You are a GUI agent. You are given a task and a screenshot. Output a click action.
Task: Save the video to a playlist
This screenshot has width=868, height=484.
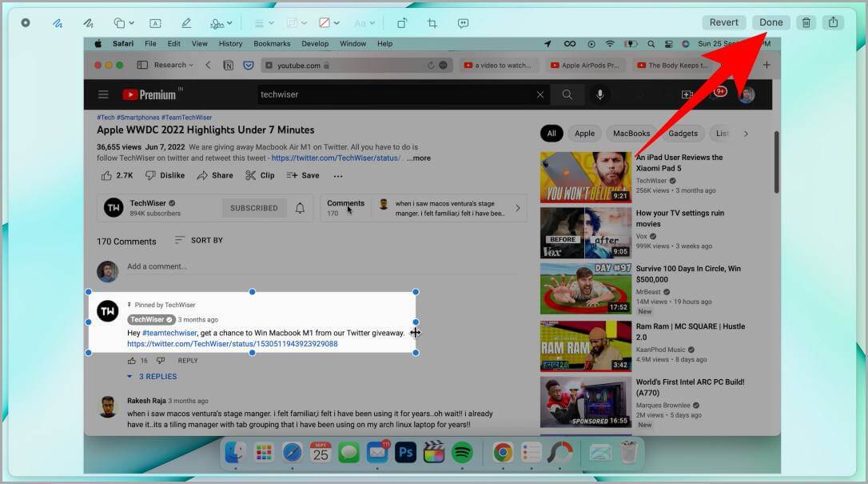(x=303, y=175)
